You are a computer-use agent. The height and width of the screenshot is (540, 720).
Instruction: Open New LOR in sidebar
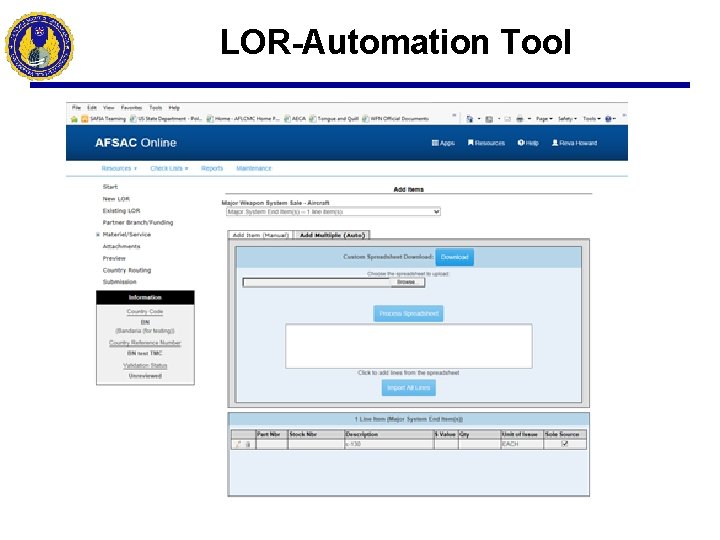tap(116, 199)
